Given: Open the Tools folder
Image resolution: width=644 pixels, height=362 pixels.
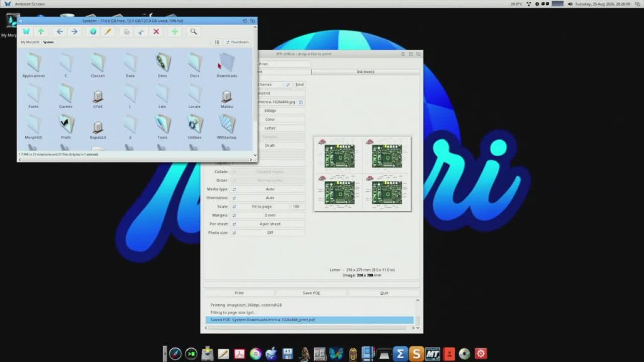Looking at the screenshot, I should tap(162, 127).
